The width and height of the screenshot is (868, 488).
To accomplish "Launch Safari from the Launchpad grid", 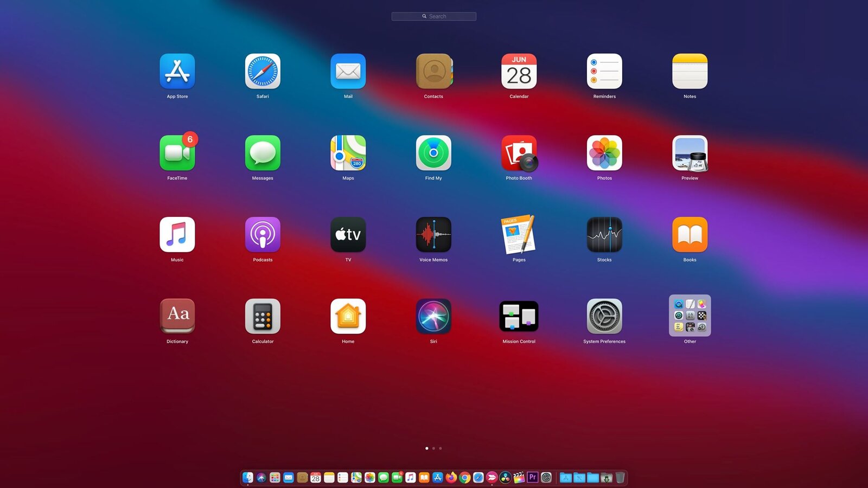I will coord(263,71).
